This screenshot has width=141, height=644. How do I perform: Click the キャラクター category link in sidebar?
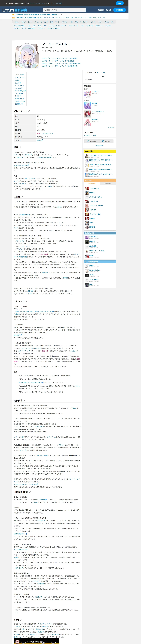click(88, 135)
